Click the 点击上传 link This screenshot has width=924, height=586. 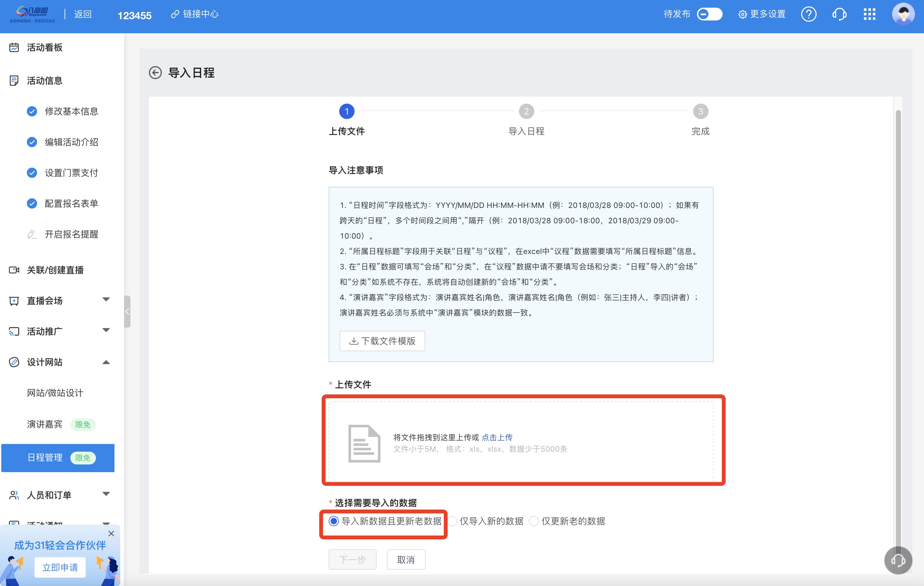point(497,437)
